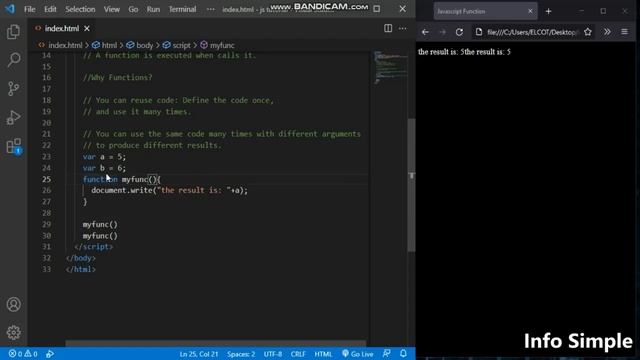Open a new browser tab

tap(549, 11)
